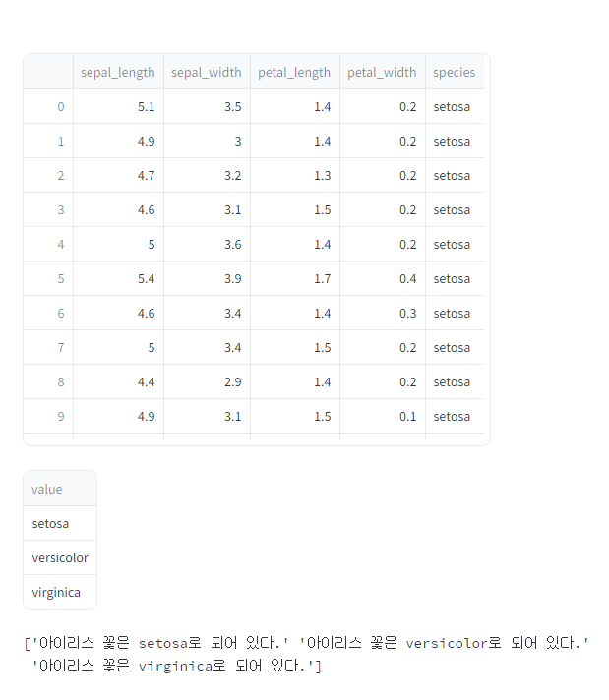Click sepal_length cell 5.1 in row 0
Screen dimensions: 609x700
(118, 106)
